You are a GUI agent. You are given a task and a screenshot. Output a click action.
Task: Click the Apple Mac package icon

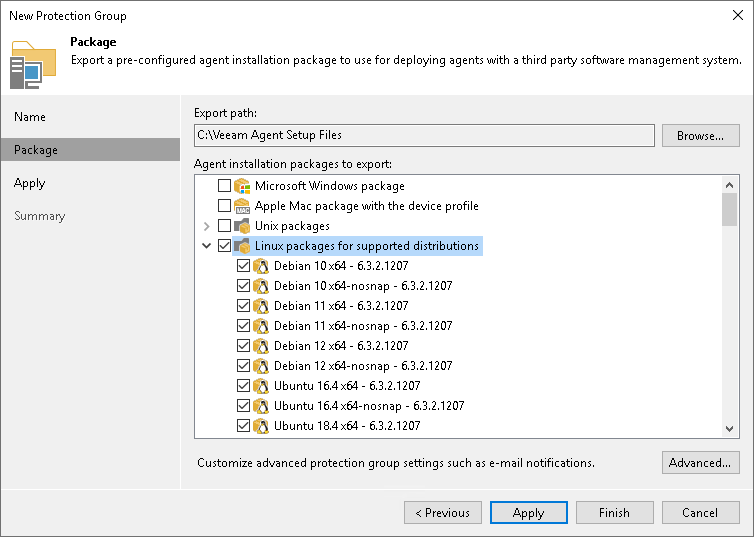[x=242, y=206]
